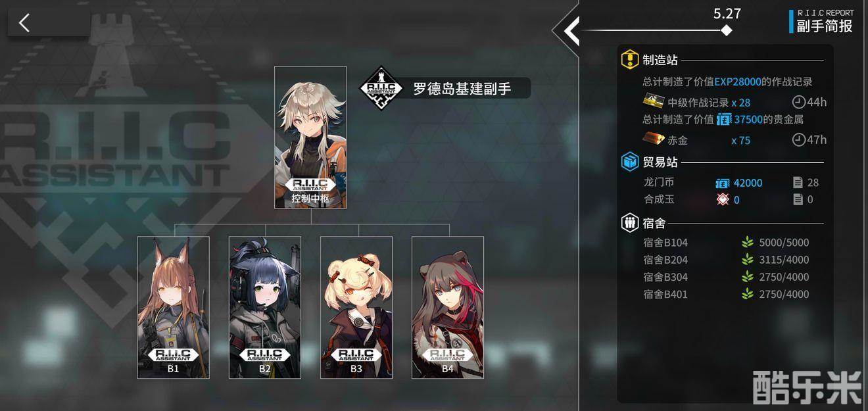Click the 赤金 gold bar icon

click(x=653, y=139)
